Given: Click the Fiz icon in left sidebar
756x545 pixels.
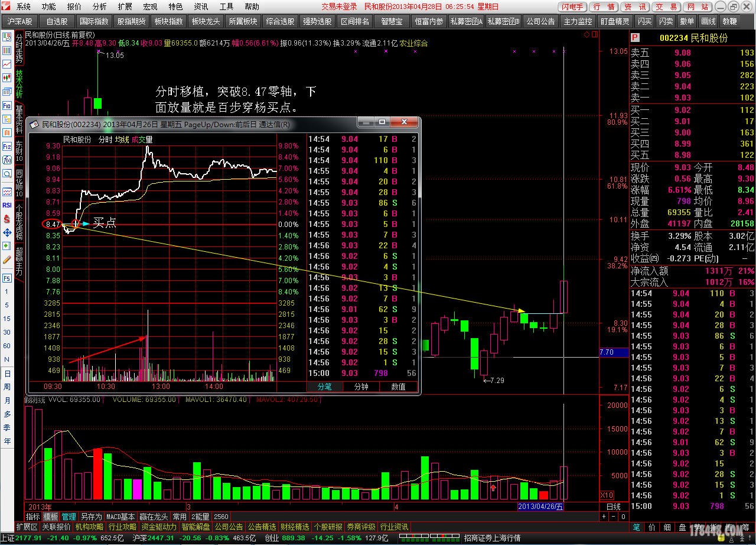Looking at the screenshot, I should 7,146.
